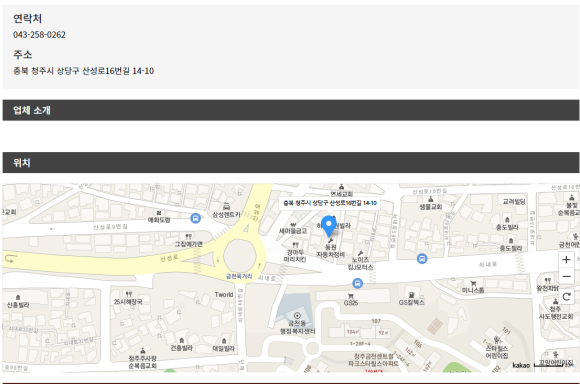Select the phone number 043-258-0262
The image size is (580, 385).
tap(39, 35)
